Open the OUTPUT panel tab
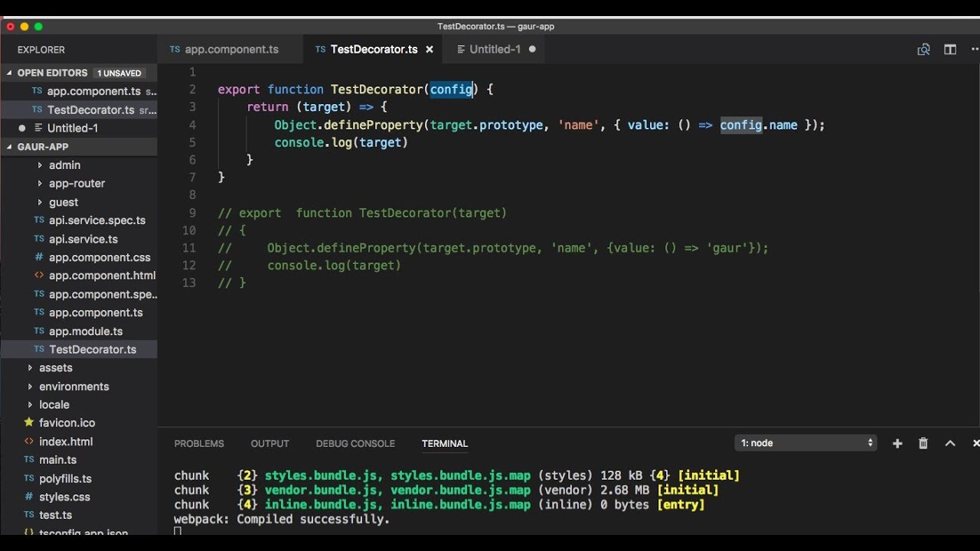Image resolution: width=980 pixels, height=551 pixels. click(x=269, y=444)
